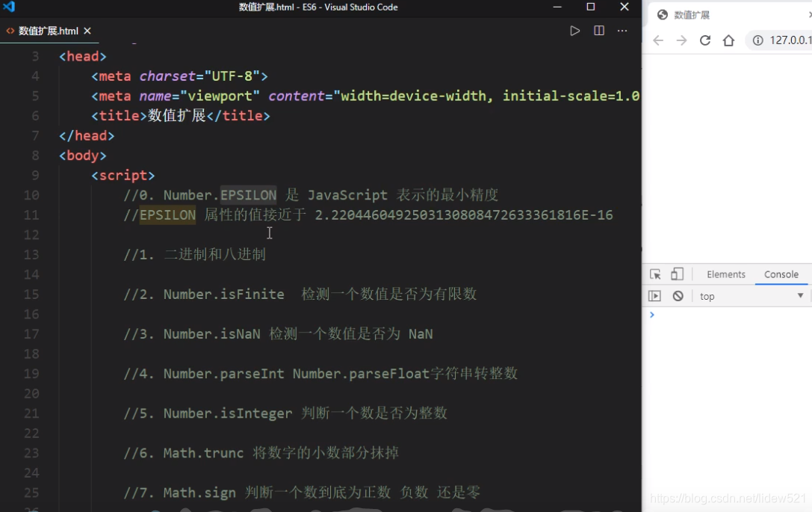
Task: Split the editor right
Action: pos(598,31)
